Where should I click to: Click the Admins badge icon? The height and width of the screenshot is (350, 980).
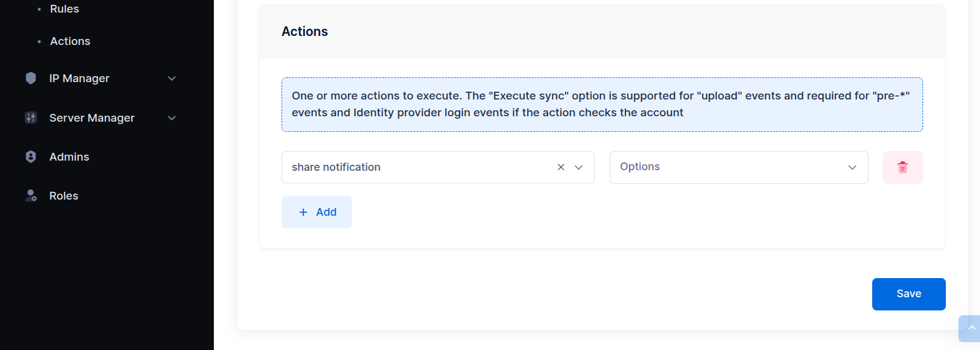pos(31,157)
